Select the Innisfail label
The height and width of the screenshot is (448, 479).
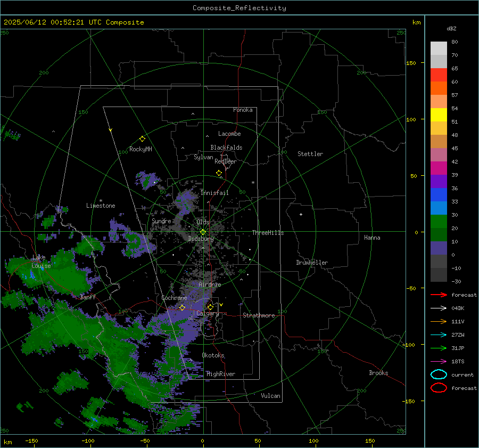[214, 193]
